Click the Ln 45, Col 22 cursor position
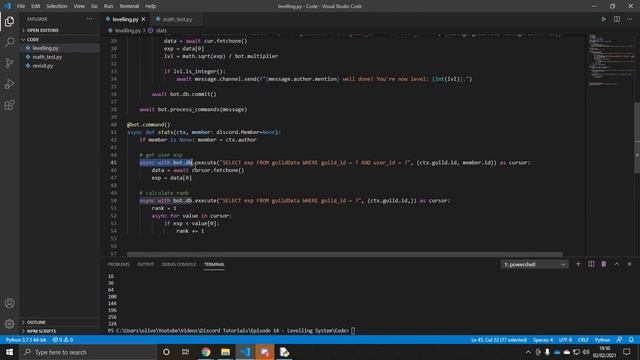640x360 pixels. point(499,340)
